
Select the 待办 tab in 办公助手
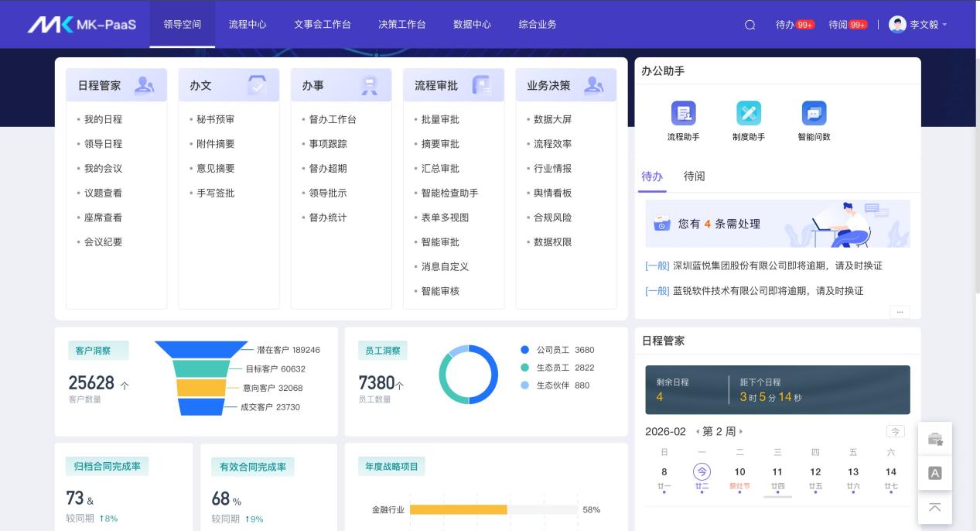[x=652, y=176]
